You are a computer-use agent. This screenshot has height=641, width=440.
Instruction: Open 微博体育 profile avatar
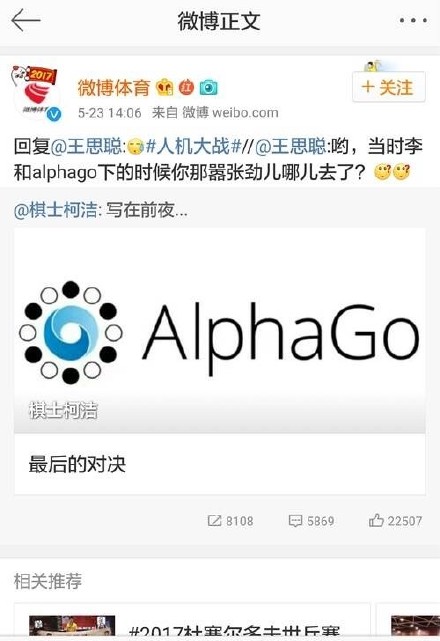click(37, 94)
